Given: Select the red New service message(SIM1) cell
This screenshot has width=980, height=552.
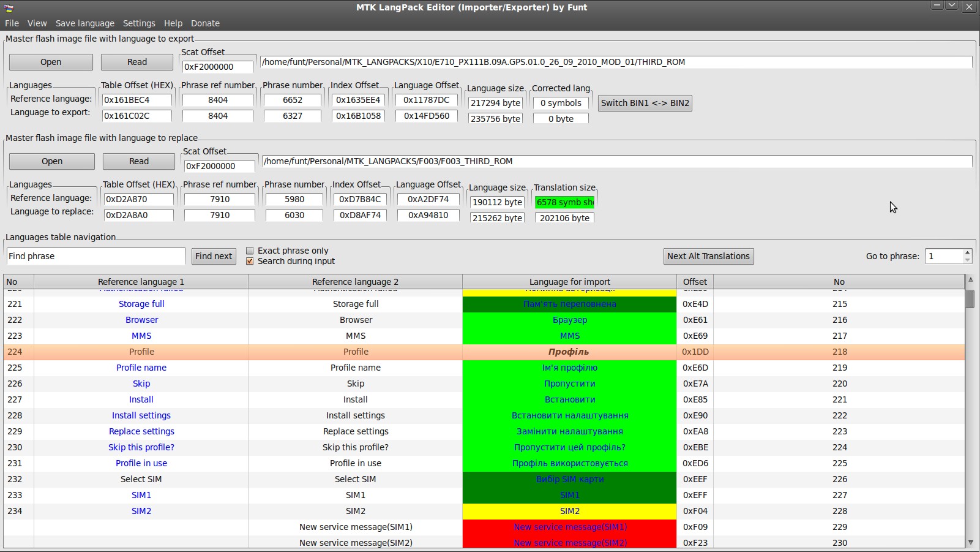Looking at the screenshot, I should coord(569,527).
